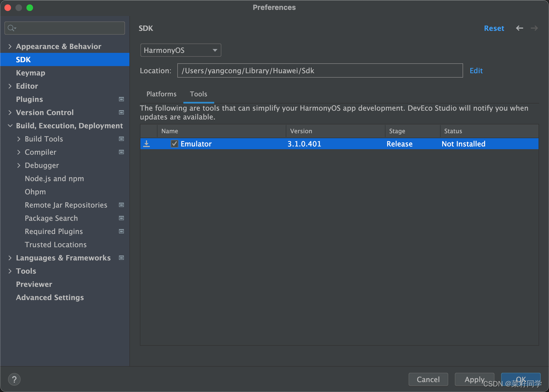Open Remote Jar Repositories settings

tap(66, 205)
